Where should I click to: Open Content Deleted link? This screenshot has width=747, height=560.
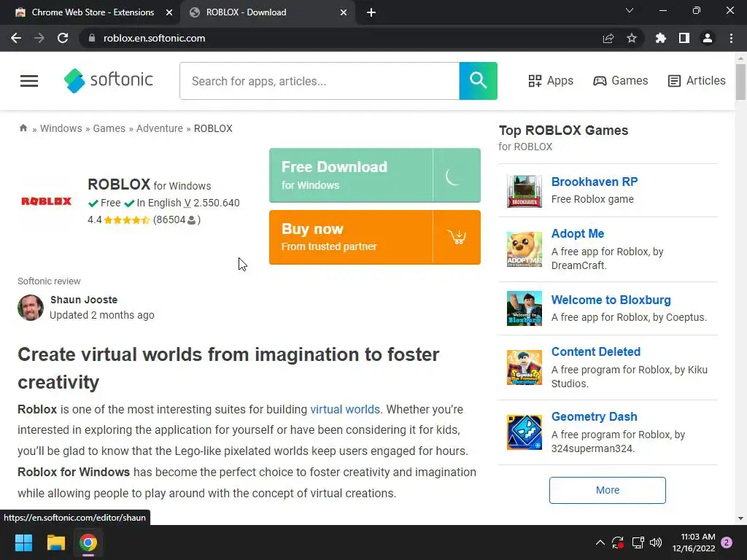tap(596, 352)
